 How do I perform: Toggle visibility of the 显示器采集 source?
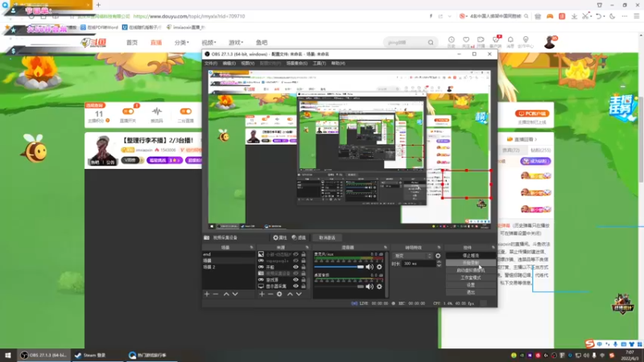click(x=295, y=286)
